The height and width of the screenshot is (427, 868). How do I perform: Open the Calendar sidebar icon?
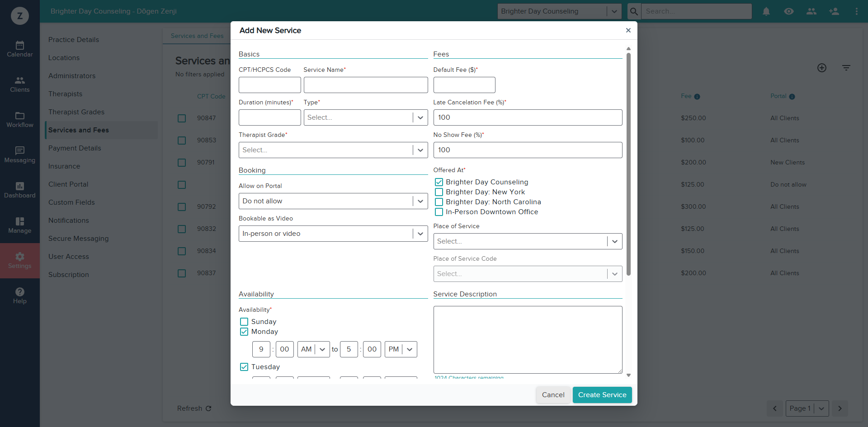pos(20,49)
